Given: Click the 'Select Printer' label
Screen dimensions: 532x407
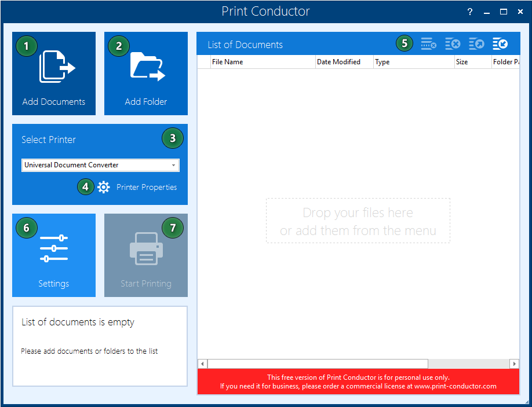Looking at the screenshot, I should pos(49,140).
